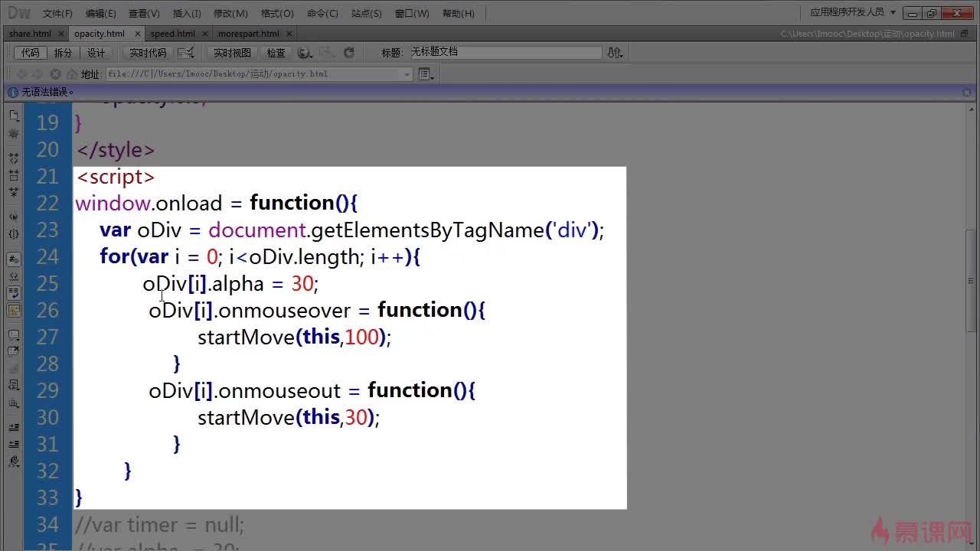Open the 文件(F) menu
The width and height of the screenshot is (980, 551).
tap(57, 13)
